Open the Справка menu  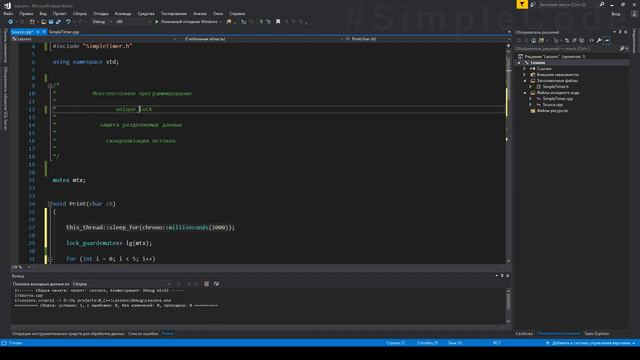(237, 13)
